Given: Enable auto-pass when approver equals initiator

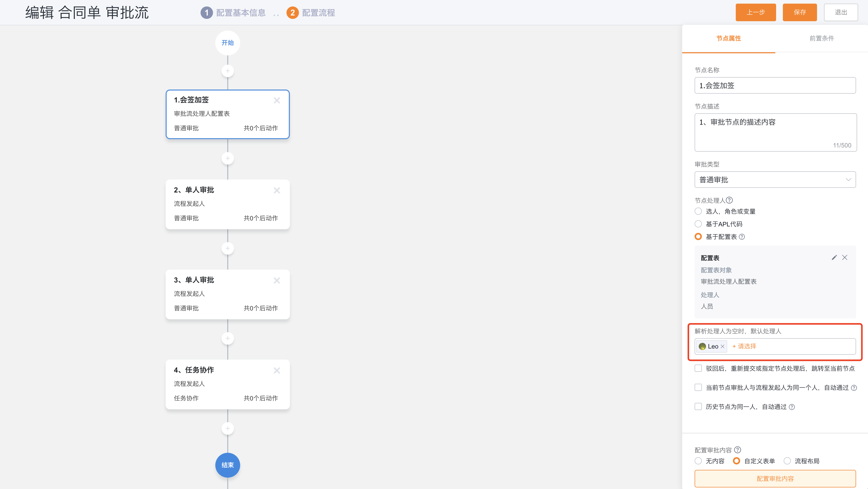Looking at the screenshot, I should (x=698, y=387).
